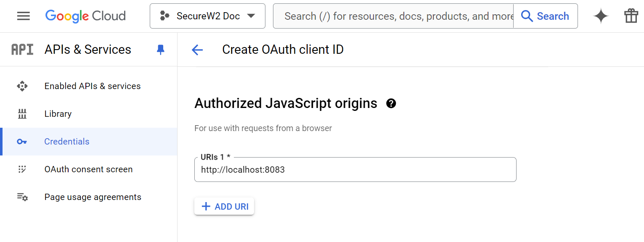Viewport: 644px width, 242px height.
Task: Open OAuth consent screen page
Action: (x=88, y=169)
